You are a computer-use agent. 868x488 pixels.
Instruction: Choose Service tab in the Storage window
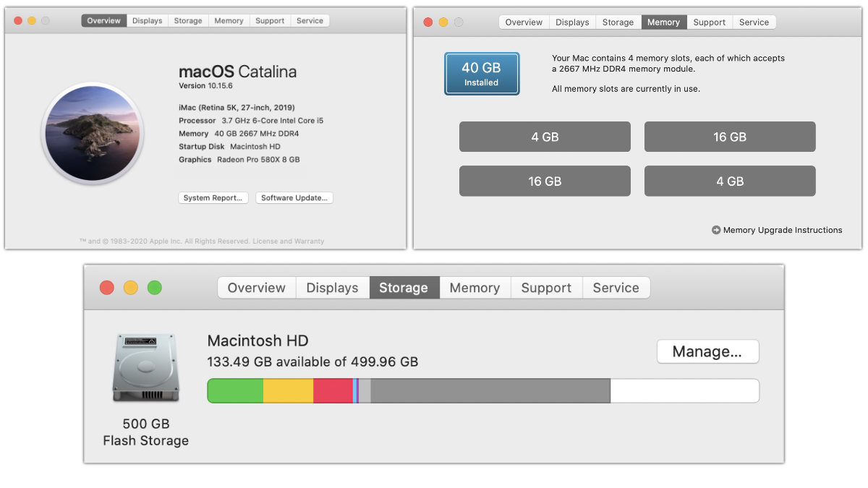click(x=616, y=288)
